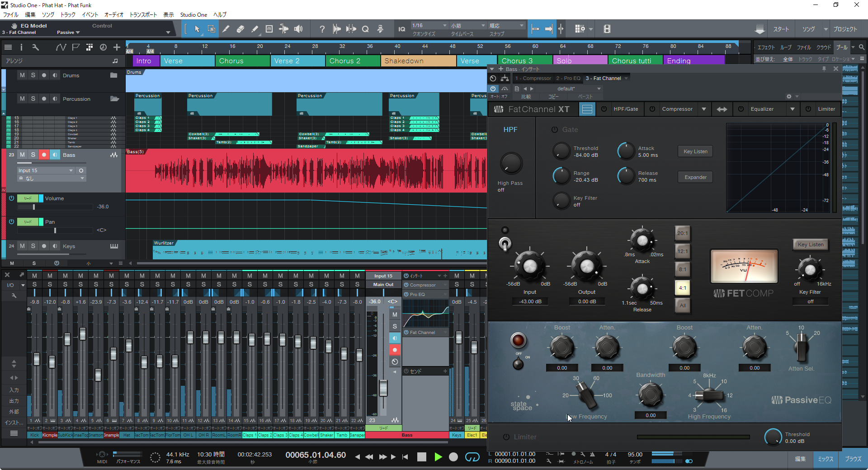Click the Bass channel fader in mixer

(383, 388)
